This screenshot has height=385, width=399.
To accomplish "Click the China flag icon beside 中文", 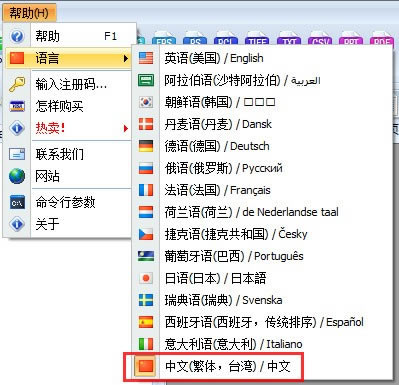I will coord(146,366).
